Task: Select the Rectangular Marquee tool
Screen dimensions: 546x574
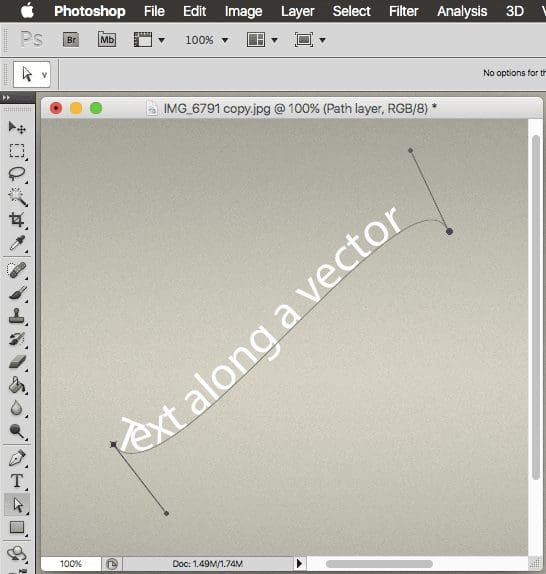Action: click(17, 150)
